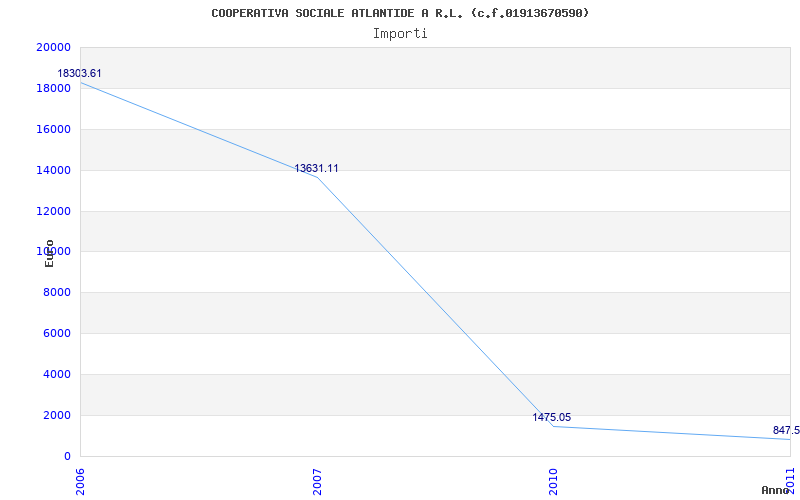Select data label 13631.11

[316, 168]
